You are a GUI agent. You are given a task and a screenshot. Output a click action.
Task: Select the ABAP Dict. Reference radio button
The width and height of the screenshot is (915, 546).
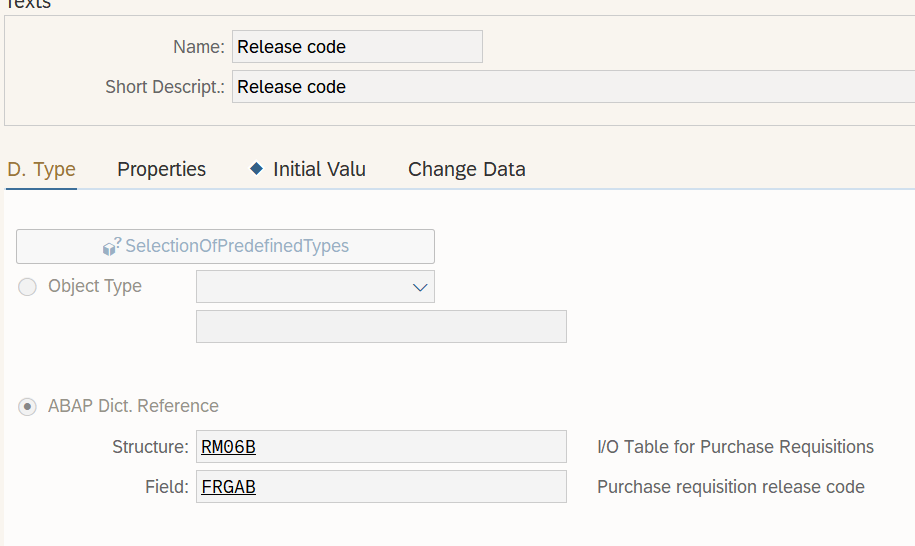pos(28,406)
